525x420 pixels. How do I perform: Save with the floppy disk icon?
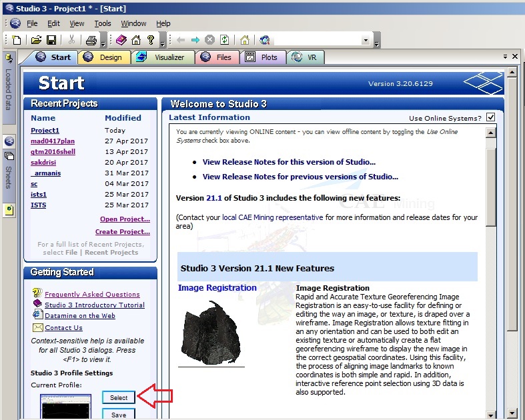(51, 40)
